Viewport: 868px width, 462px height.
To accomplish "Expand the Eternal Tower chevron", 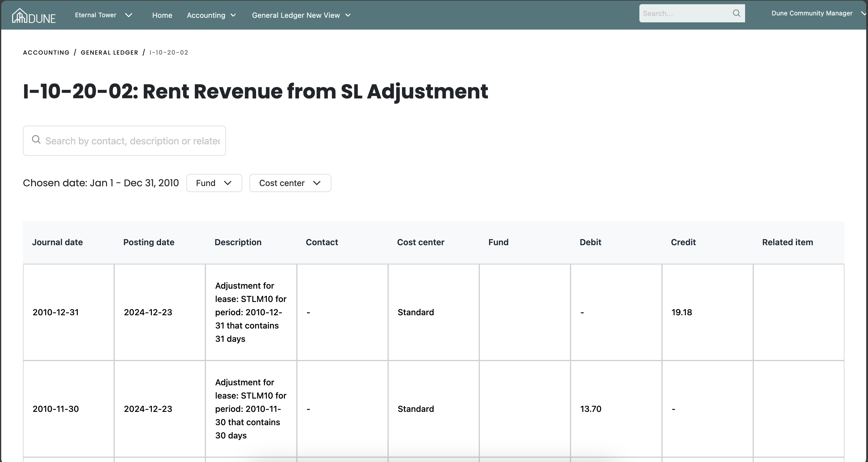I will point(128,15).
